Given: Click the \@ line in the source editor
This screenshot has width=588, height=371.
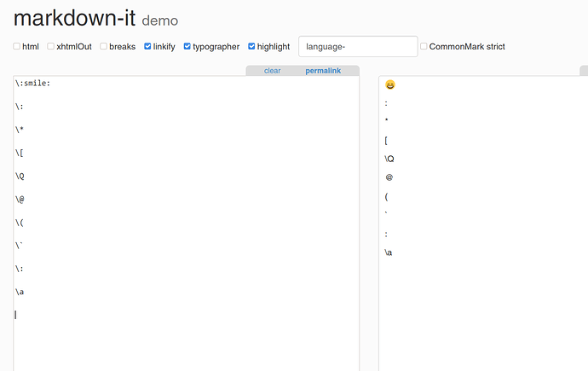Looking at the screenshot, I should click(x=20, y=200).
